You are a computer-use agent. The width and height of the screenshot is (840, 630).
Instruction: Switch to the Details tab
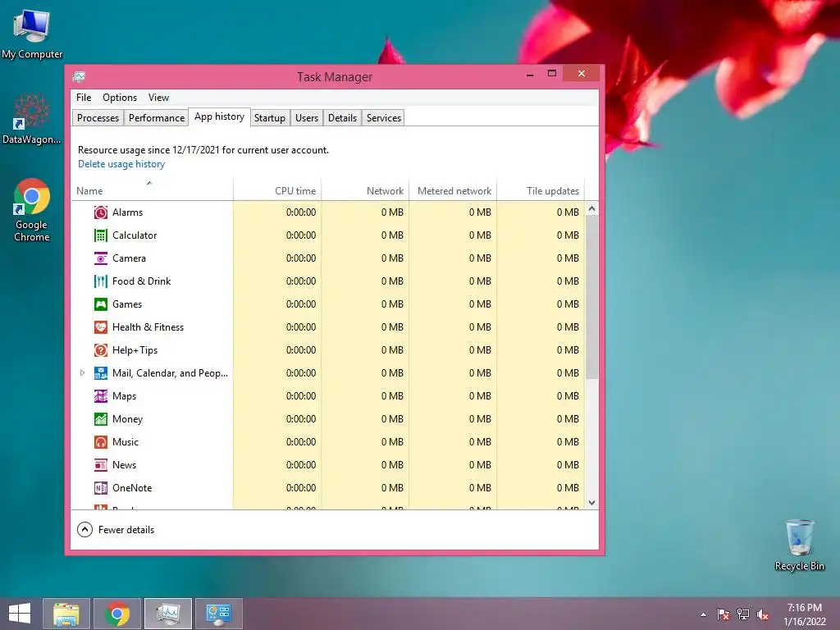click(342, 118)
